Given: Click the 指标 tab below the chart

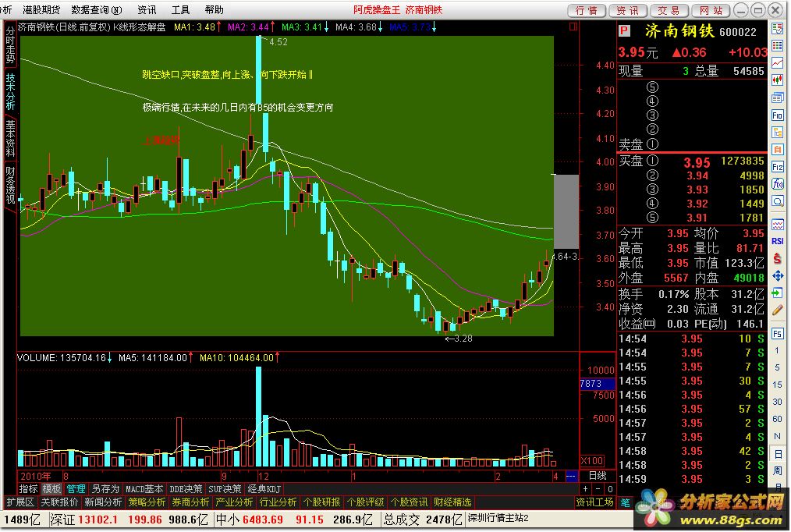Looking at the screenshot, I should coord(28,488).
